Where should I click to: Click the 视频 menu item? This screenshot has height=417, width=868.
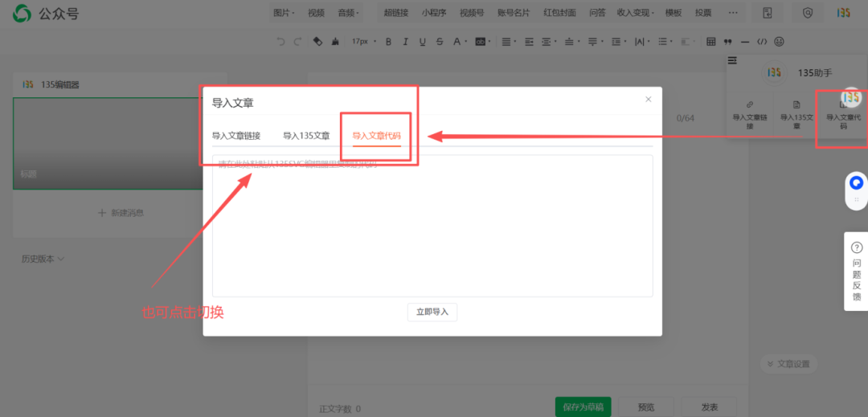[316, 13]
